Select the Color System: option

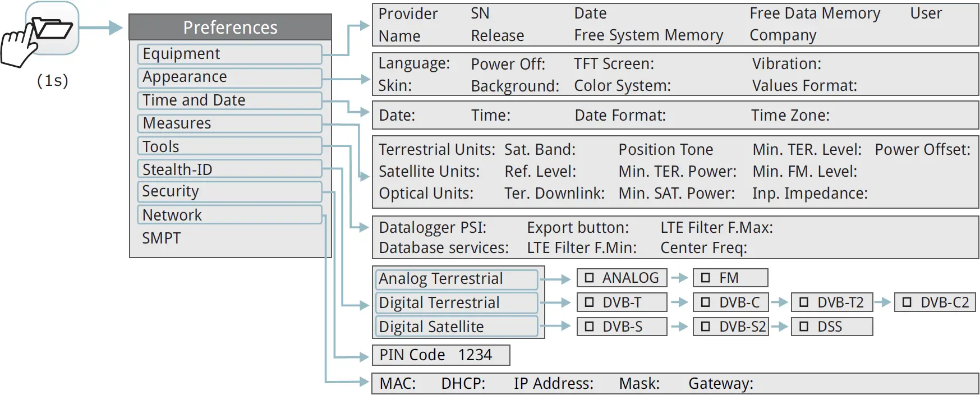[x=623, y=86]
